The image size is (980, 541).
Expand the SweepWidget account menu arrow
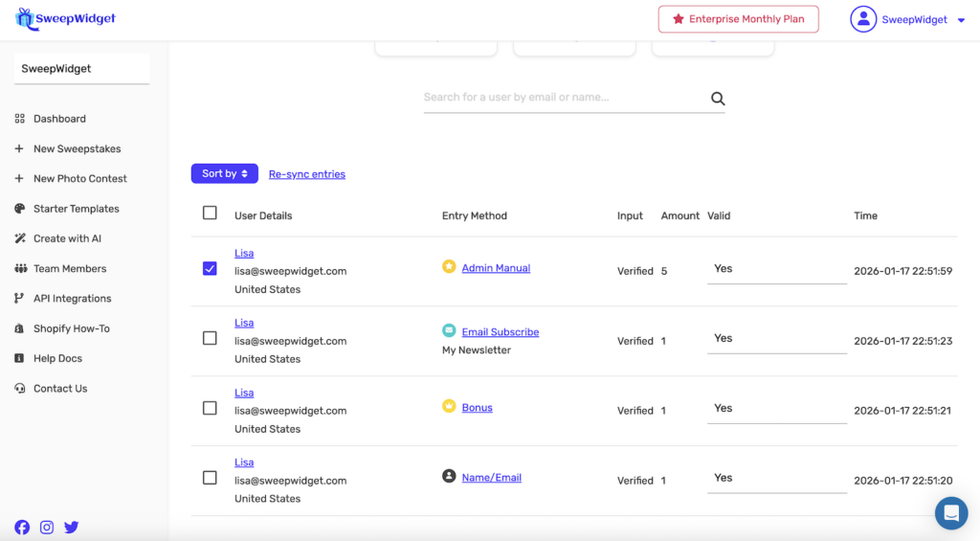[961, 20]
